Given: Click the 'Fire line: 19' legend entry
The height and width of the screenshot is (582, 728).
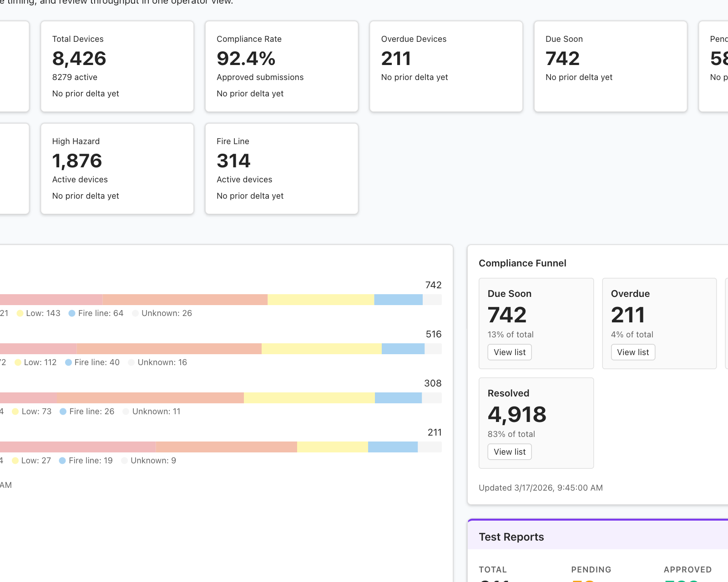Looking at the screenshot, I should [x=86, y=461].
